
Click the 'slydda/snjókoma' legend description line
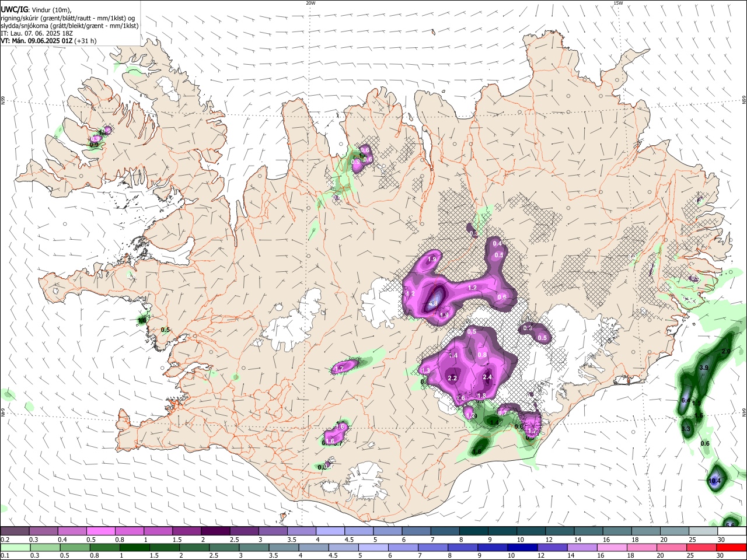point(69,26)
